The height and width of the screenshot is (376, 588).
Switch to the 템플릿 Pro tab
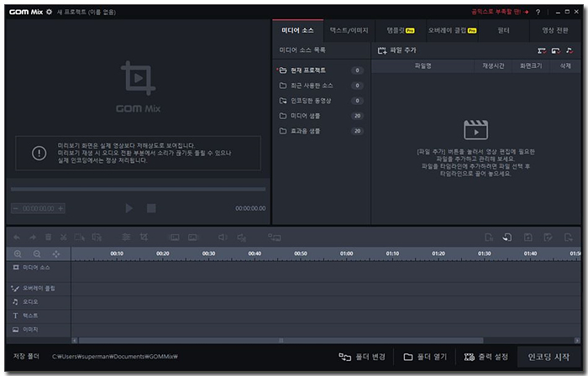(401, 30)
